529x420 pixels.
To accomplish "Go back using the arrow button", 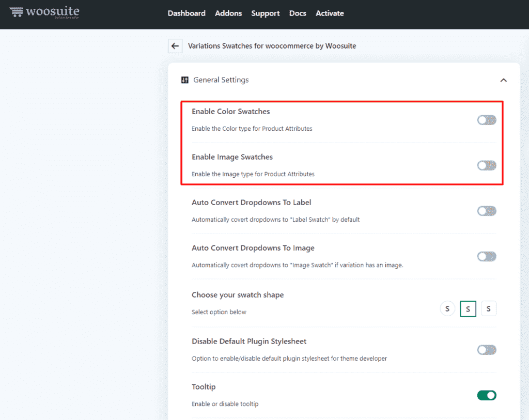I will pos(175,46).
